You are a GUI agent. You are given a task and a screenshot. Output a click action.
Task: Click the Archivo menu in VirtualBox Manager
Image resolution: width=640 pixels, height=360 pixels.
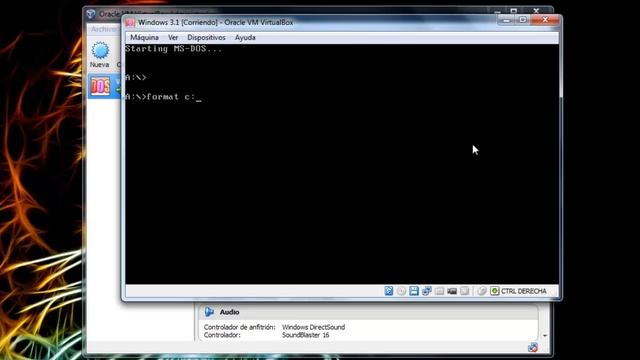103,29
